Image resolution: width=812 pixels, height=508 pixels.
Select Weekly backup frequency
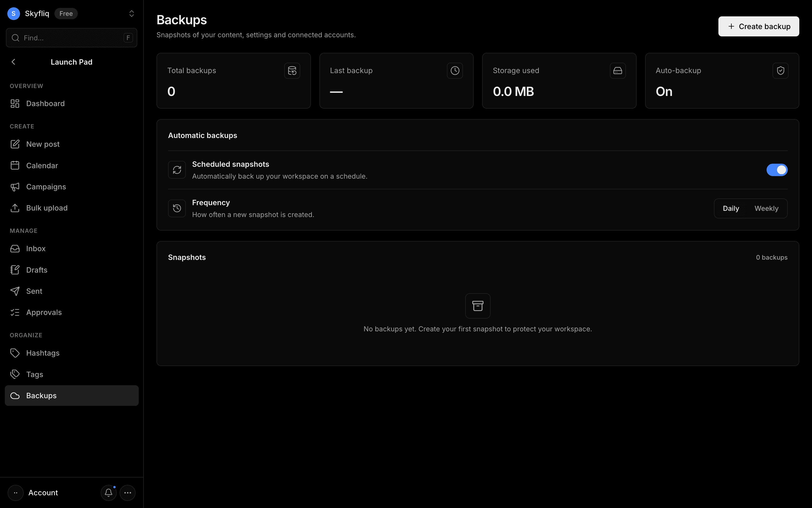766,208
